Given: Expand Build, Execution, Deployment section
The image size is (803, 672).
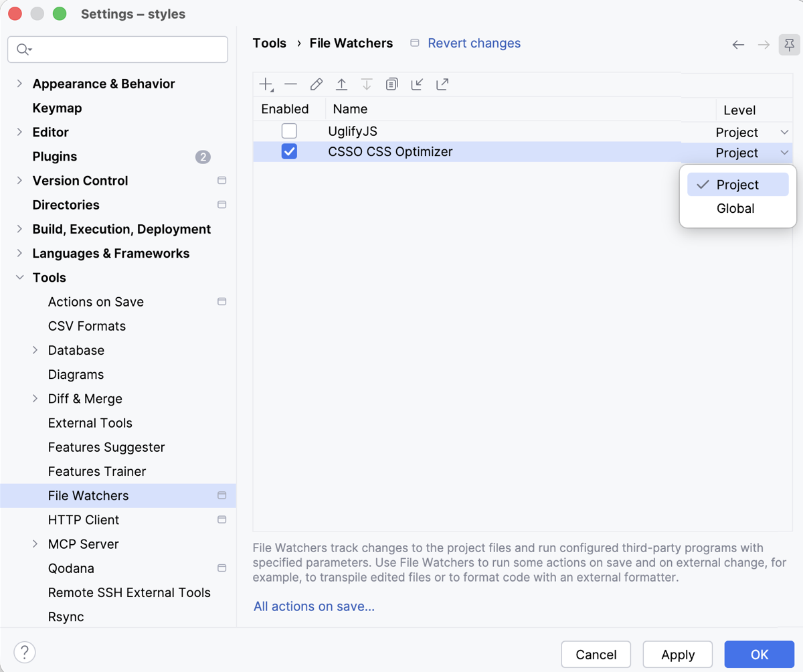Looking at the screenshot, I should coord(19,229).
